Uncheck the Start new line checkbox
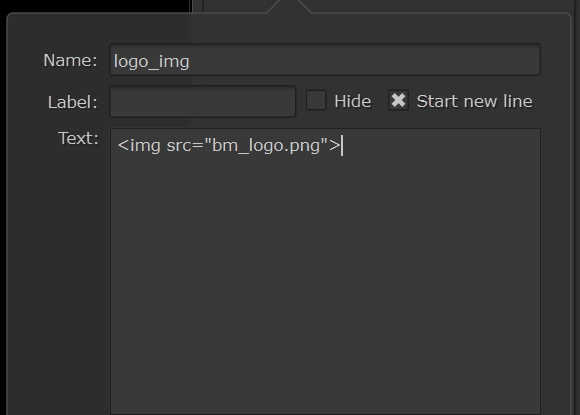 point(398,100)
